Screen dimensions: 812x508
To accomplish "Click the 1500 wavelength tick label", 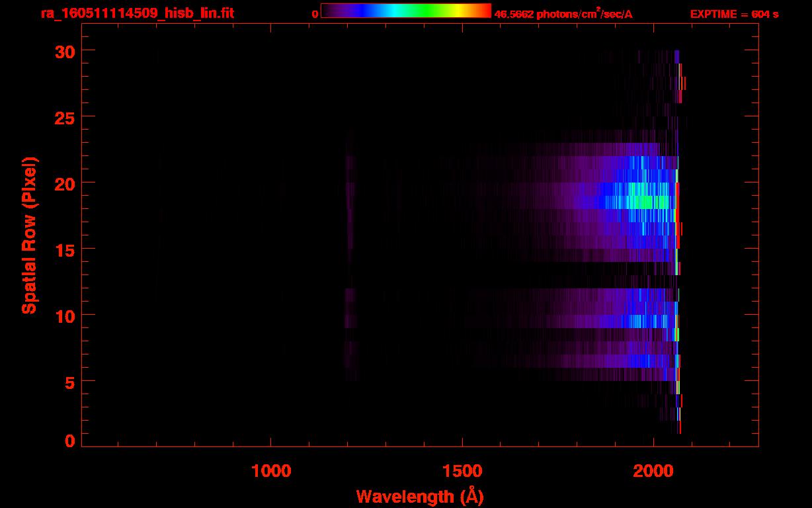I will point(462,470).
